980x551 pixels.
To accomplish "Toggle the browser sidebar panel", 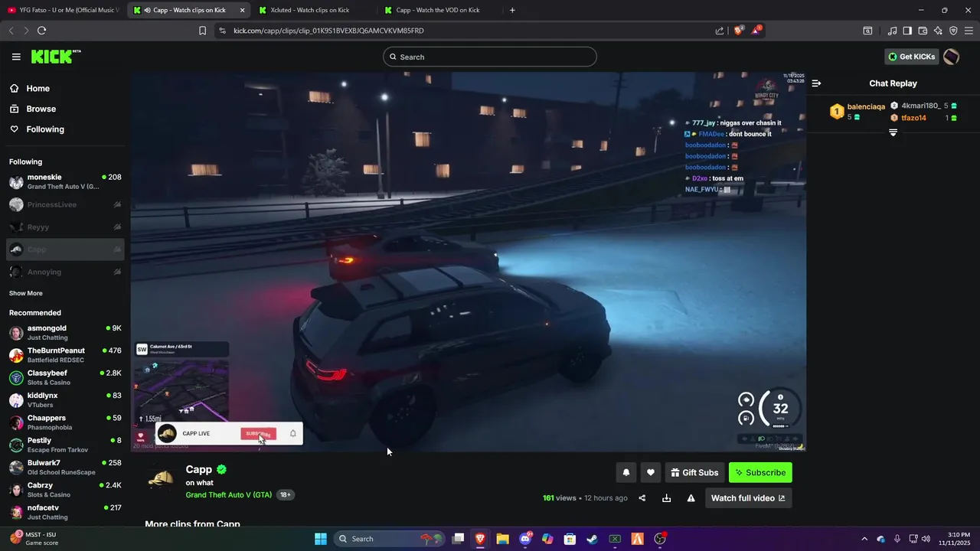I will tap(907, 31).
